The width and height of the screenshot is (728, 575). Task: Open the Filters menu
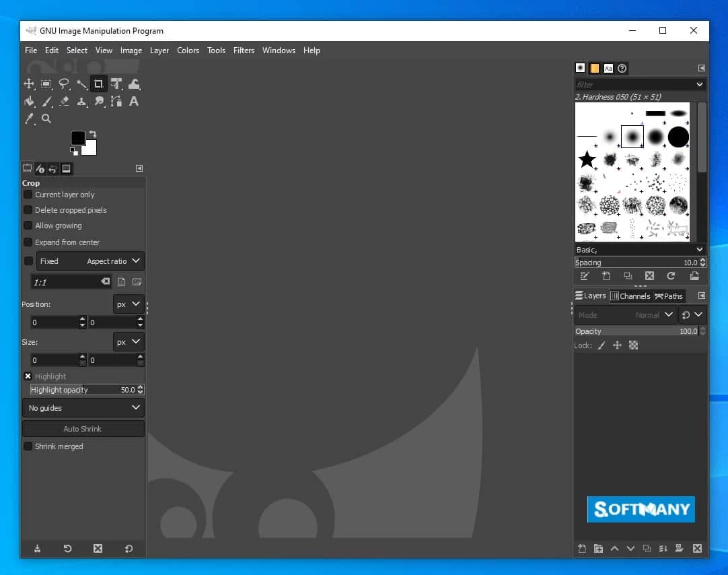coord(244,50)
